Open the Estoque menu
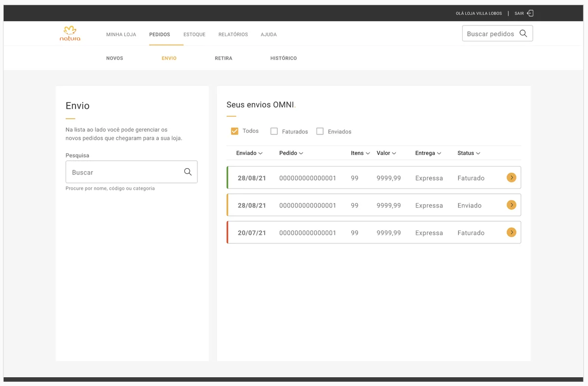Screen dimensions: 588x386 195,35
